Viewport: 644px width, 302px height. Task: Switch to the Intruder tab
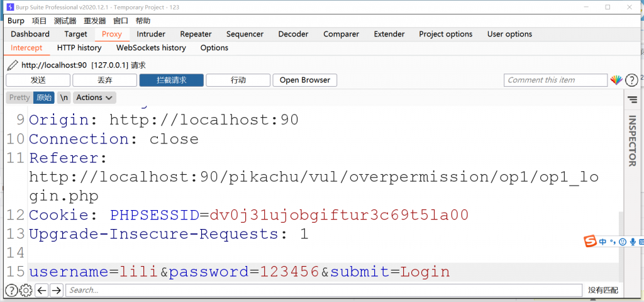(x=151, y=34)
